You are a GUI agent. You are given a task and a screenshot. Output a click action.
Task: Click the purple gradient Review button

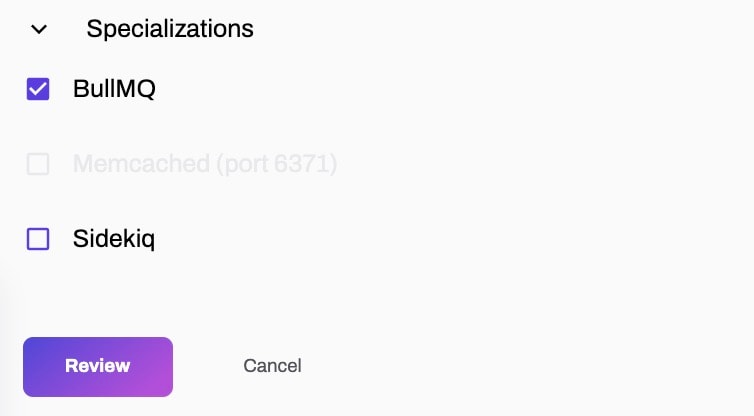[x=98, y=366]
